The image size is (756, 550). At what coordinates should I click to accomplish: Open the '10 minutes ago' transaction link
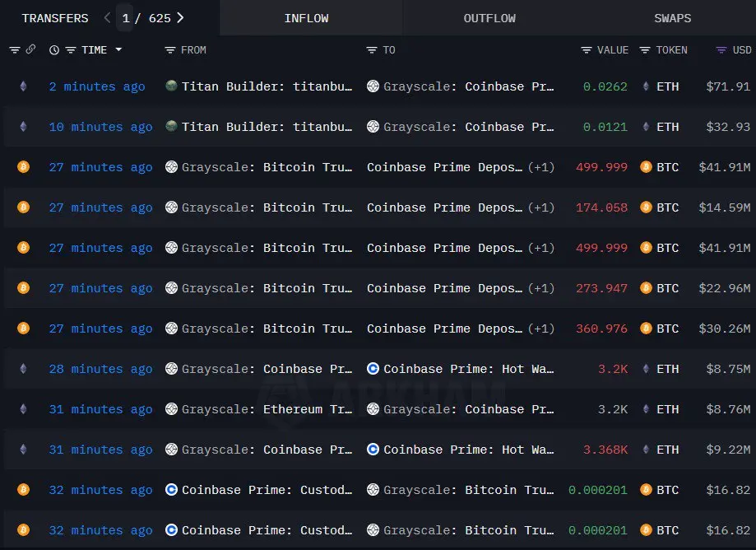[100, 127]
